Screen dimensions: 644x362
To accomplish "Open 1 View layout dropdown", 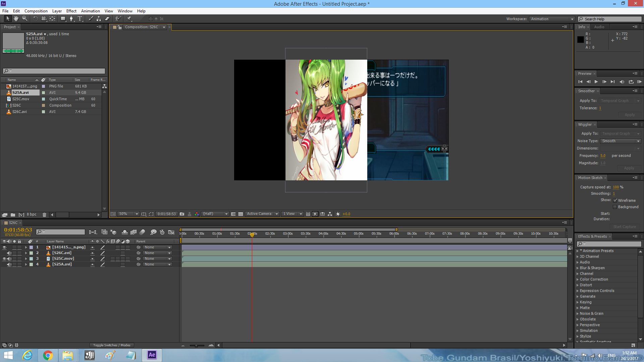I will click(292, 214).
